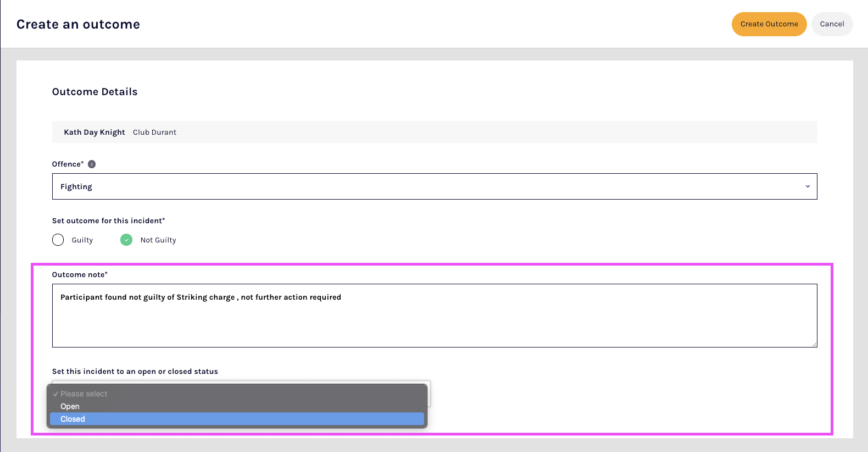The image size is (868, 452).
Task: Click the Offence info icon
Action: click(x=92, y=164)
